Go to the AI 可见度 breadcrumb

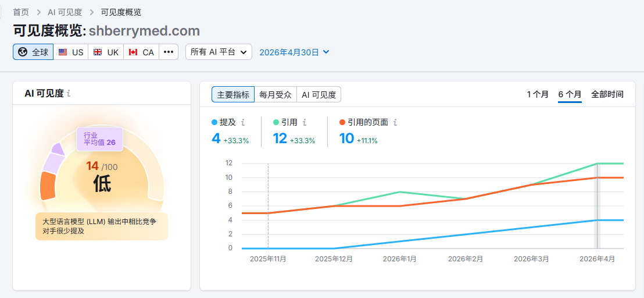(x=65, y=12)
